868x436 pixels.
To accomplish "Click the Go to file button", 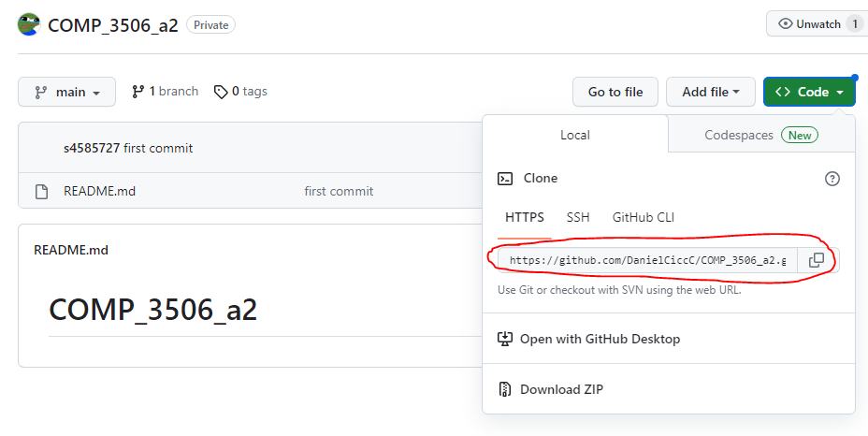I will [615, 92].
